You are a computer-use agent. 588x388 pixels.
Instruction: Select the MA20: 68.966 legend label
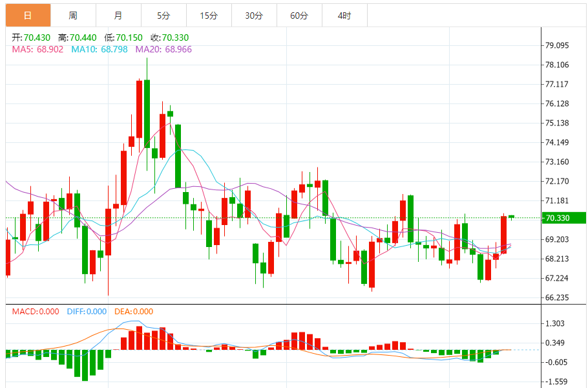coord(163,49)
